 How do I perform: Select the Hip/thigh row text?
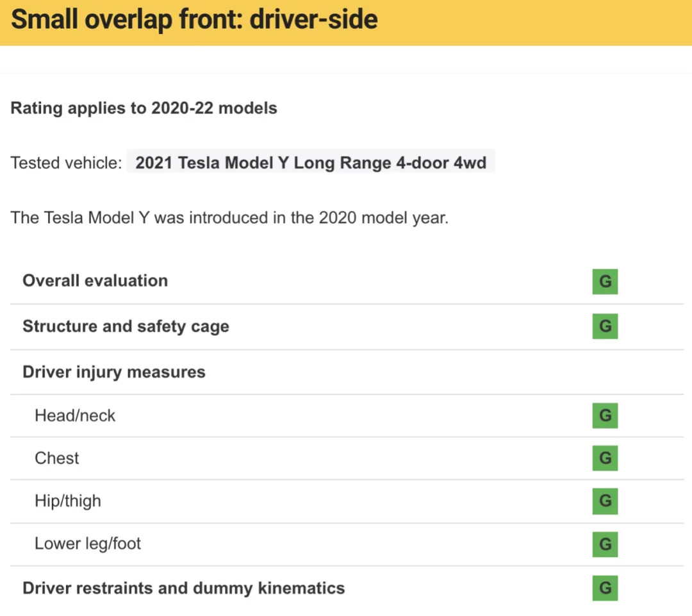tap(68, 501)
